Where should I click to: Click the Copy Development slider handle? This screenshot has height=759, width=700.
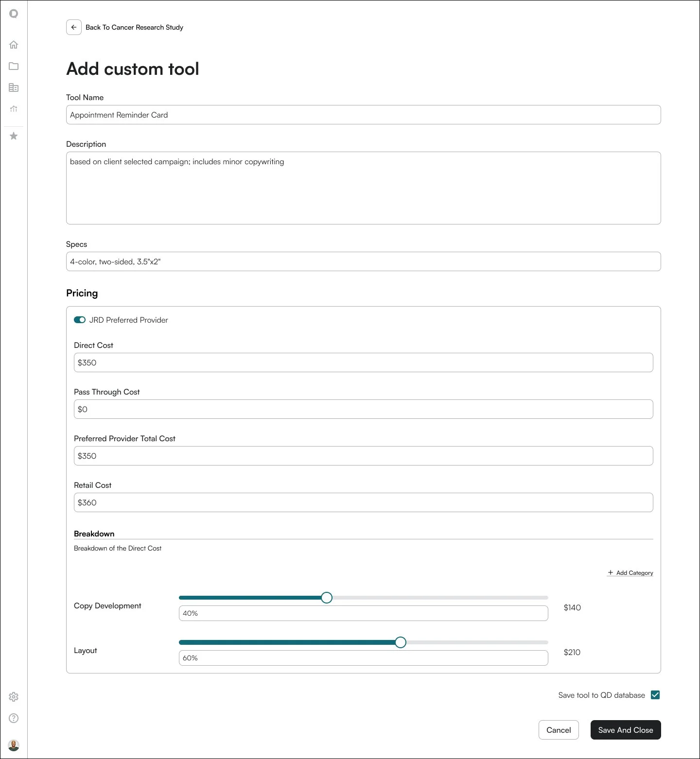(x=327, y=598)
